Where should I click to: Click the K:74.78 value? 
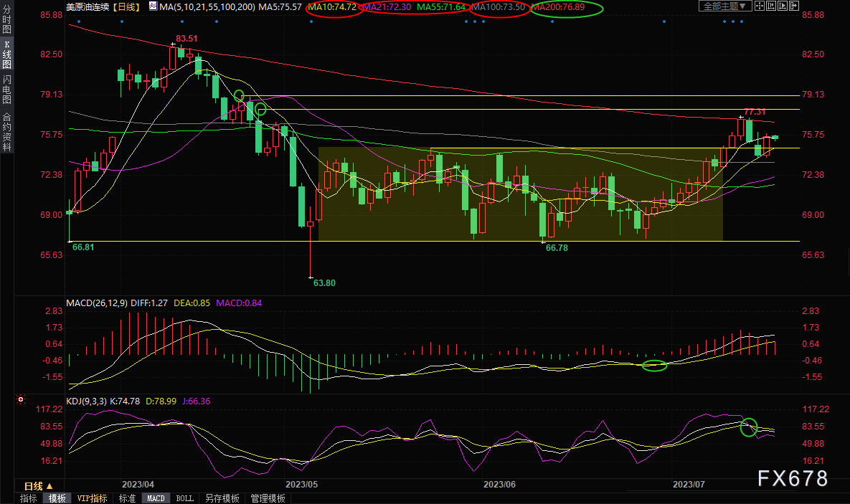pyautogui.click(x=125, y=401)
